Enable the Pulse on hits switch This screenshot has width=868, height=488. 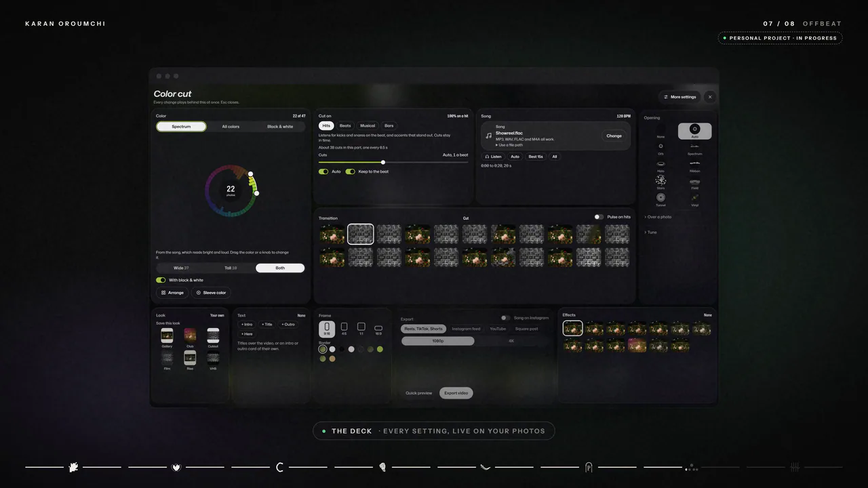point(599,217)
